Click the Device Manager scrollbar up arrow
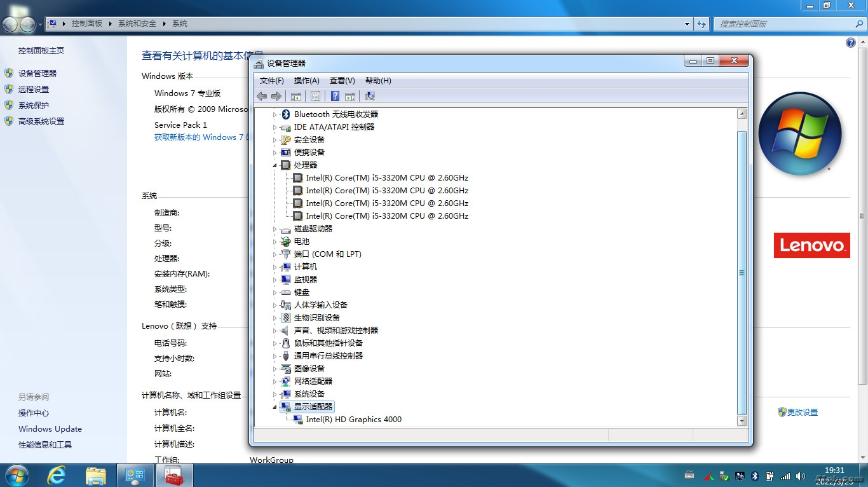 click(x=742, y=114)
